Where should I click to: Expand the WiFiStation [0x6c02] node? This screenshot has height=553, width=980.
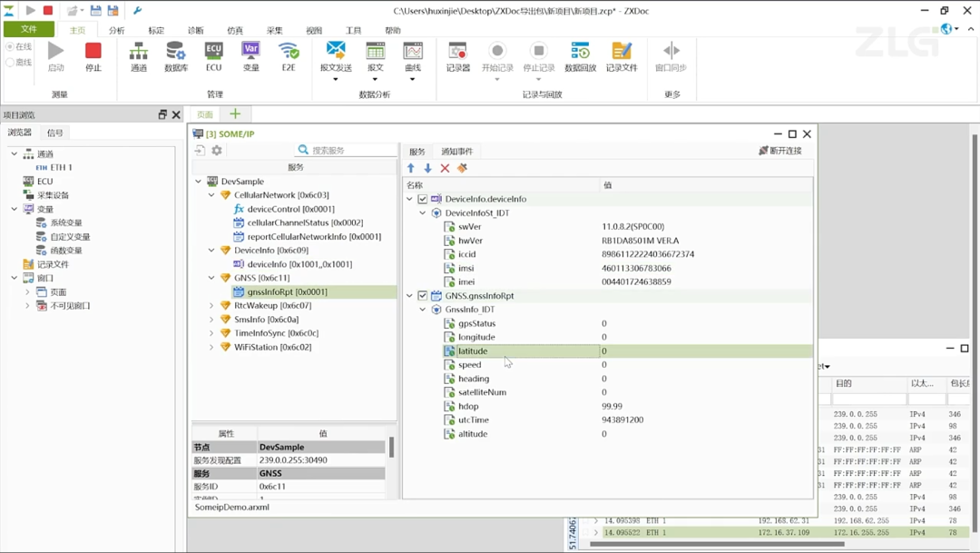tap(211, 347)
